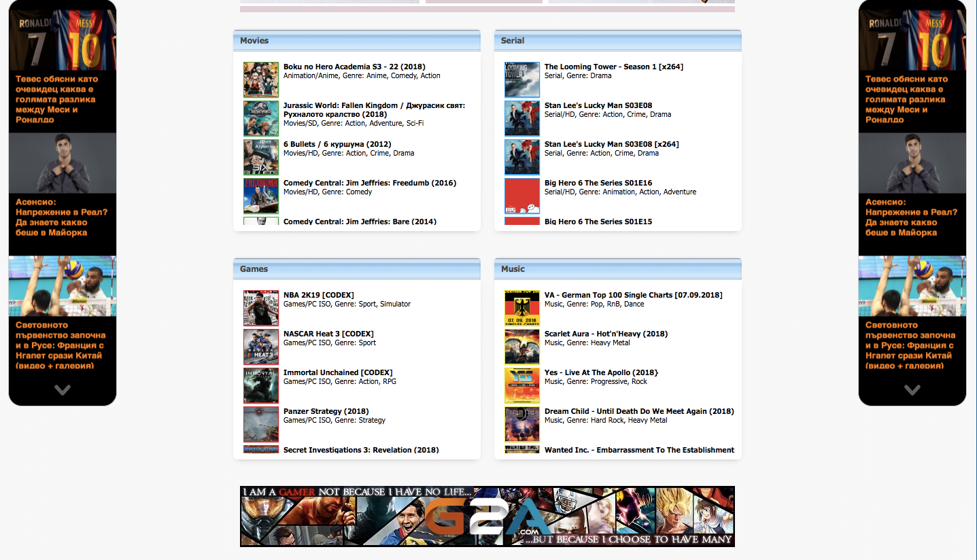Open the Stan Lee's Lucky Man [x264] thumbnail

[x=522, y=157]
